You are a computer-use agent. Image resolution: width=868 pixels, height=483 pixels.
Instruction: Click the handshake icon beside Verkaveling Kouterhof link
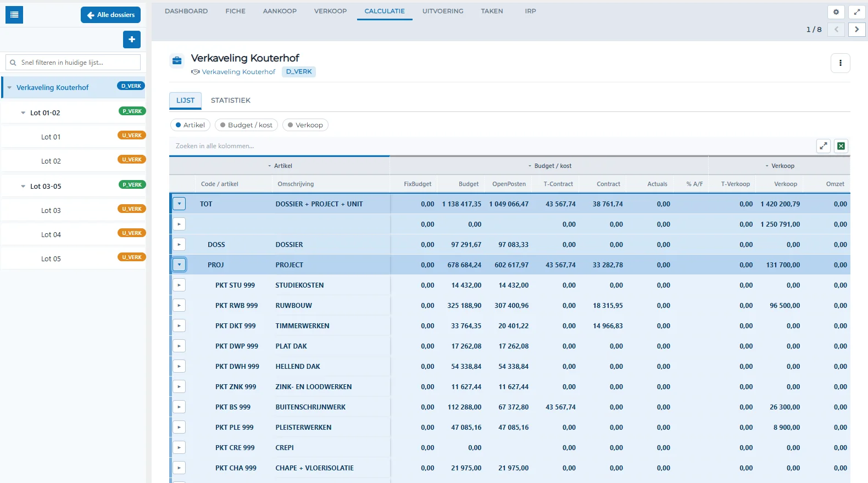(196, 72)
